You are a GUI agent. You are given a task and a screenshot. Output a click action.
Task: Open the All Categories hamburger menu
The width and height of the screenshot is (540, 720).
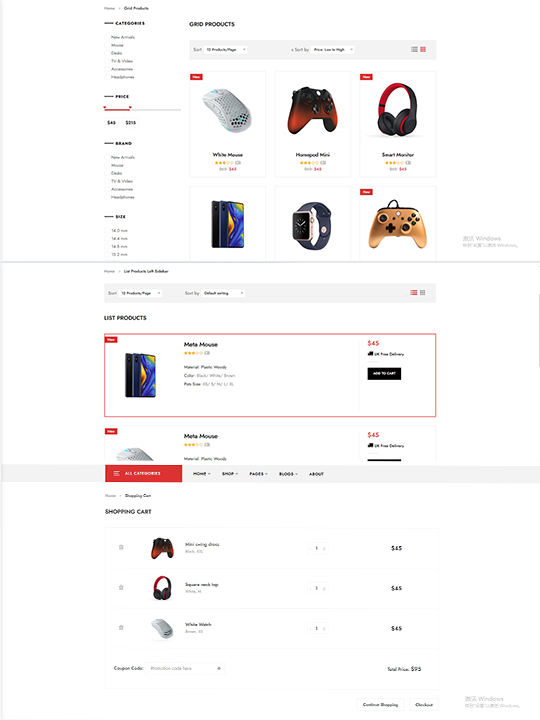coord(117,473)
